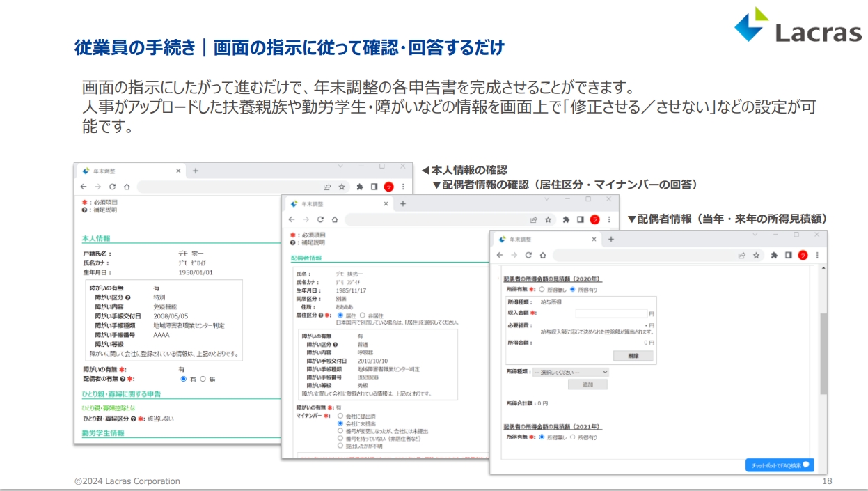Image resolution: width=868 pixels, height=491 pixels.
Task: Click the back arrow in the rightmost browser window
Action: (500, 256)
